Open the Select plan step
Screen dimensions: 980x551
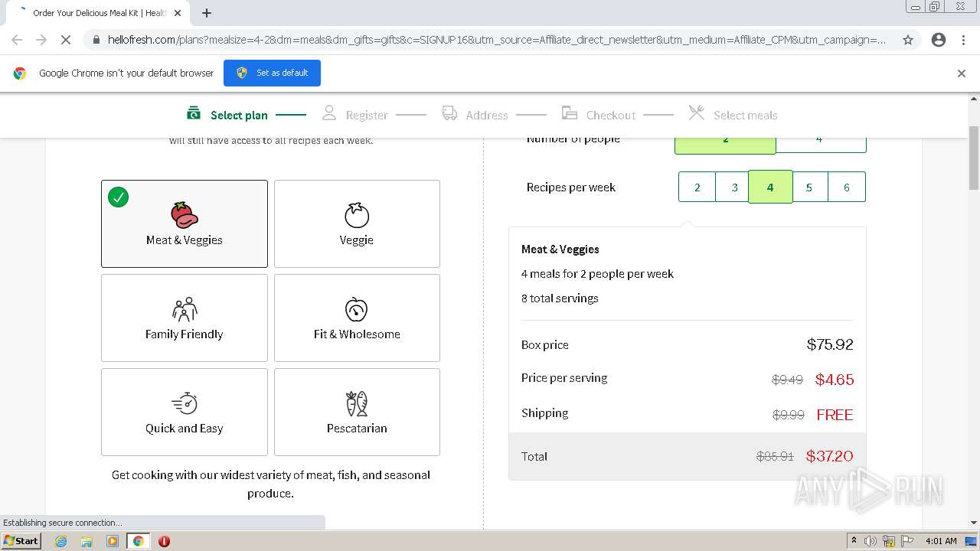pyautogui.click(x=239, y=115)
